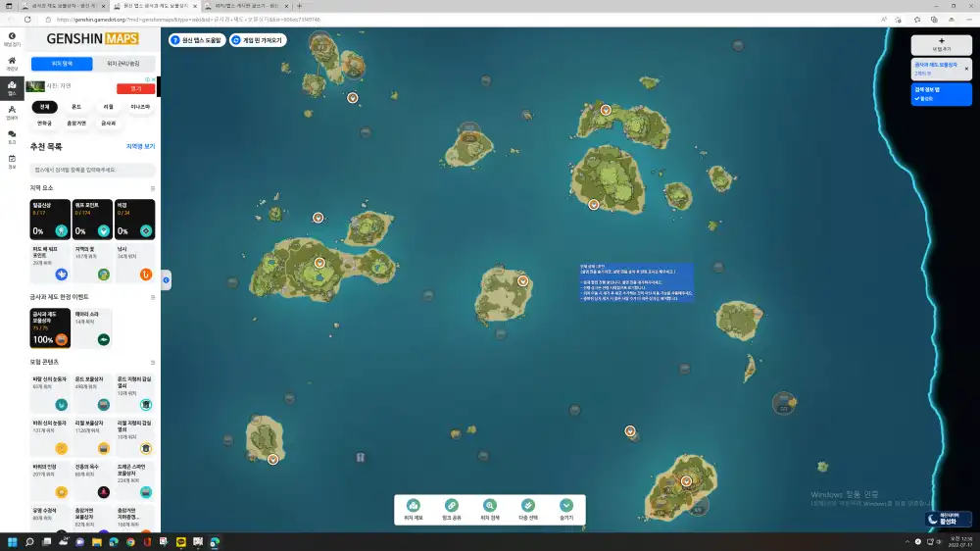The image size is (980, 551).
Task: Select the 몬드 region filter
Action: [x=76, y=106]
